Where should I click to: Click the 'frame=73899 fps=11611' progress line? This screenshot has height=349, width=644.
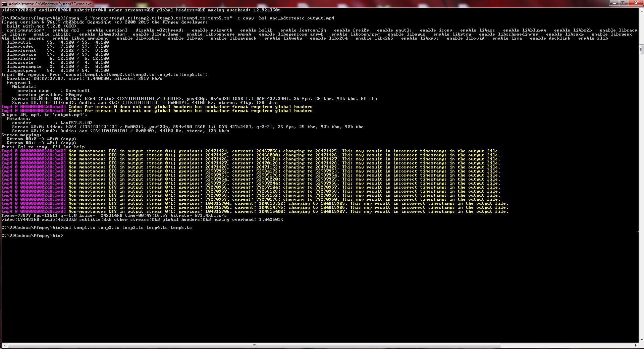pyautogui.click(x=114, y=215)
